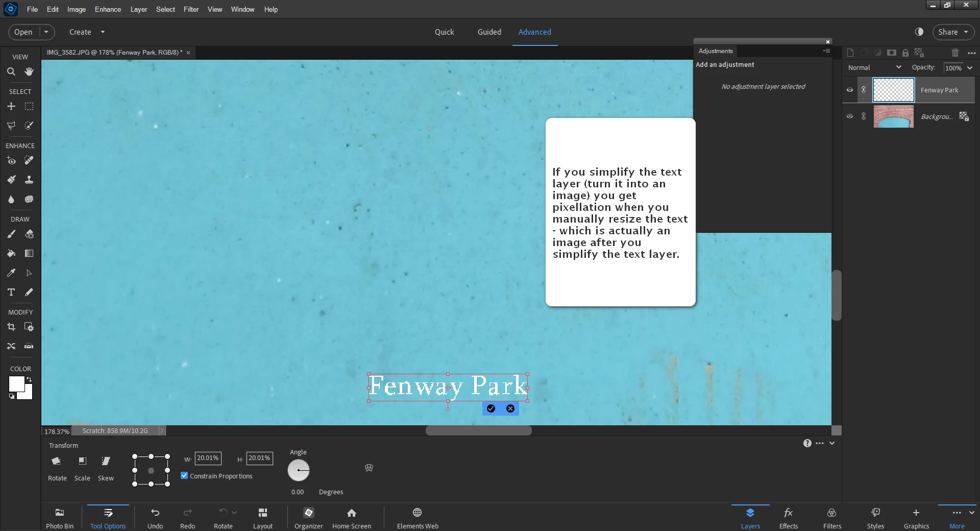Go to Home Screen

[352, 518]
